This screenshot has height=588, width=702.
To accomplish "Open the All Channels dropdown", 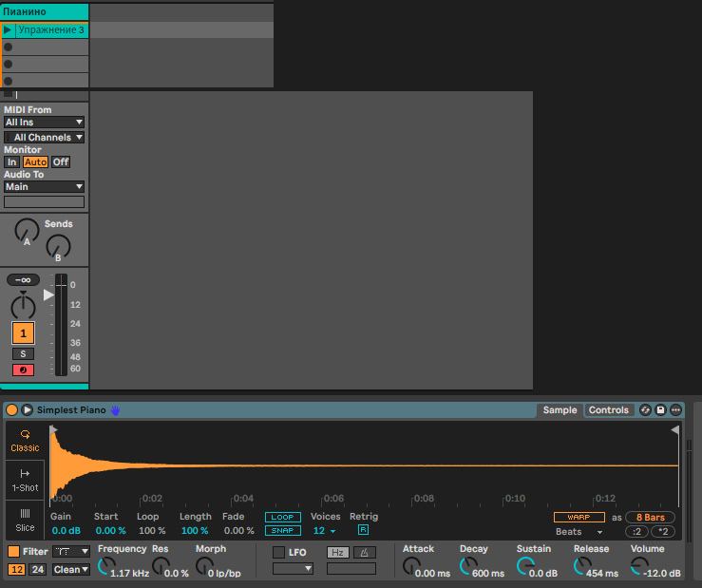I will click(x=44, y=137).
